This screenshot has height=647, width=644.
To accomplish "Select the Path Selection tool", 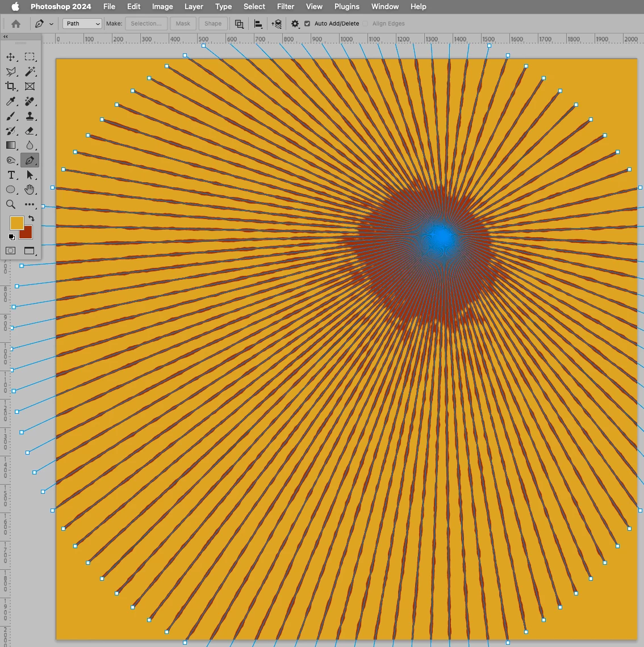I will [x=30, y=175].
